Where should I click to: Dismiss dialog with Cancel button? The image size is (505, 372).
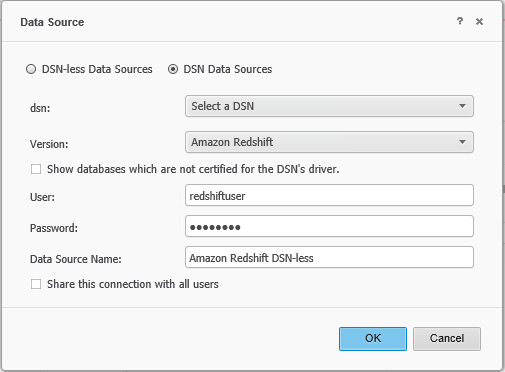point(447,339)
